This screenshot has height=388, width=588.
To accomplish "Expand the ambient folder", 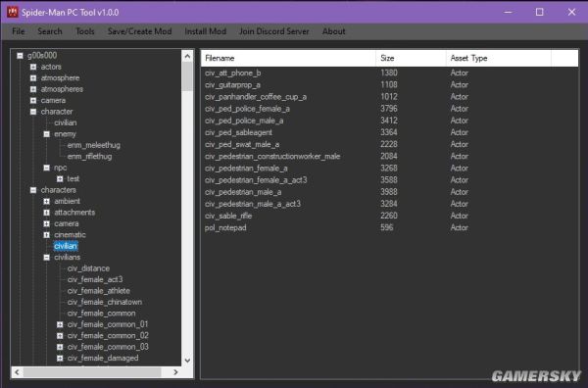I will (46, 201).
